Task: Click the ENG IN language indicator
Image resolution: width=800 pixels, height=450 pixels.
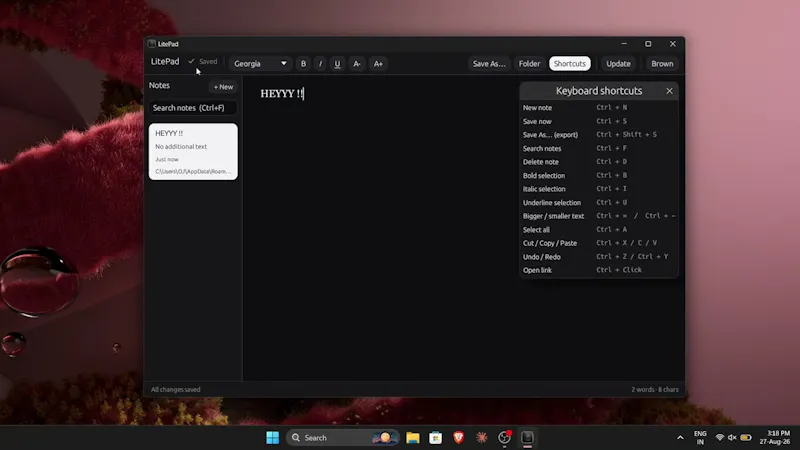Action: [x=700, y=438]
